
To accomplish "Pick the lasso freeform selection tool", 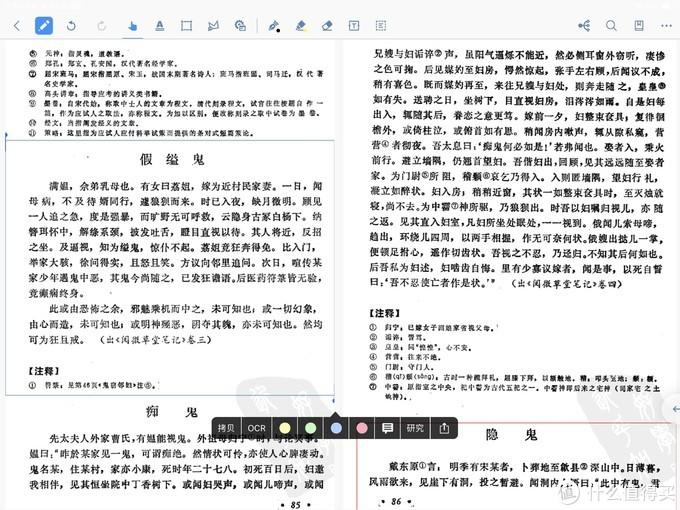I will pos(213,26).
